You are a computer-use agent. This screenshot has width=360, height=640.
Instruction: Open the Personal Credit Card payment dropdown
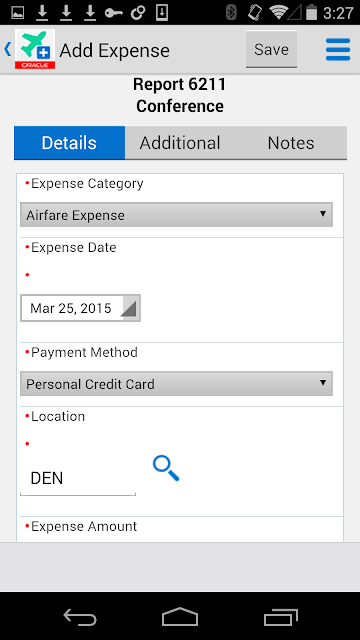click(x=176, y=384)
